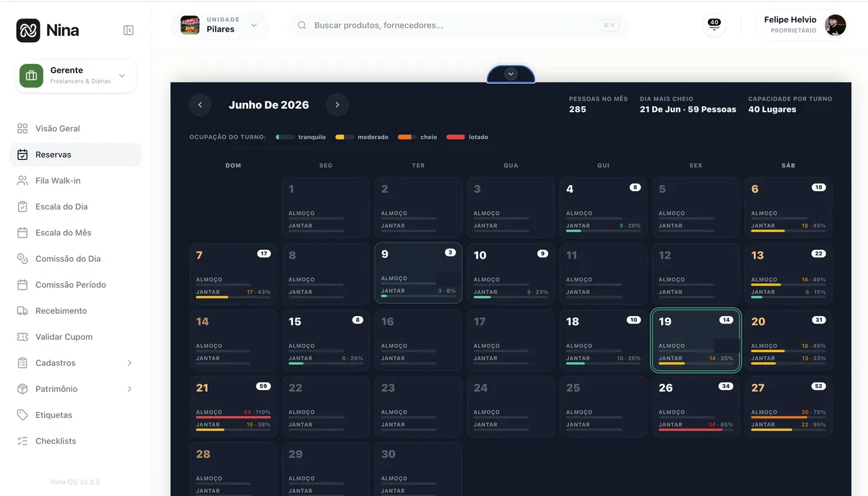Expand the Patrimônio submenu chevron

130,389
